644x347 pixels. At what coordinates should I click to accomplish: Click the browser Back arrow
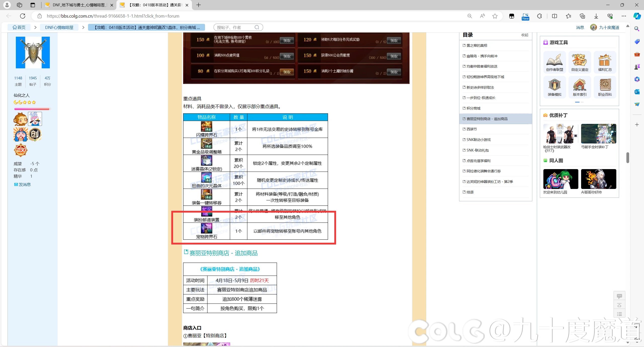point(9,16)
